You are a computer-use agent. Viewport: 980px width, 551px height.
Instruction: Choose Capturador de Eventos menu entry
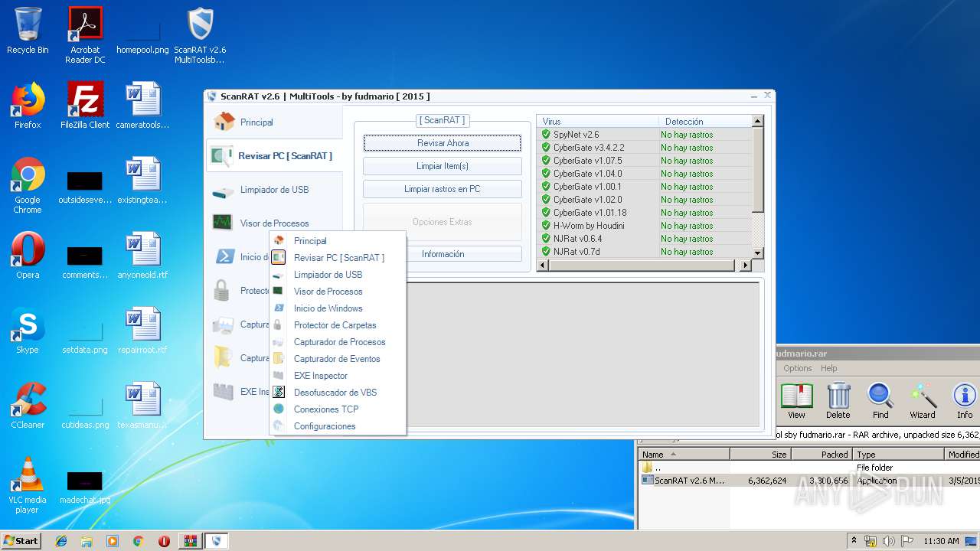point(338,359)
